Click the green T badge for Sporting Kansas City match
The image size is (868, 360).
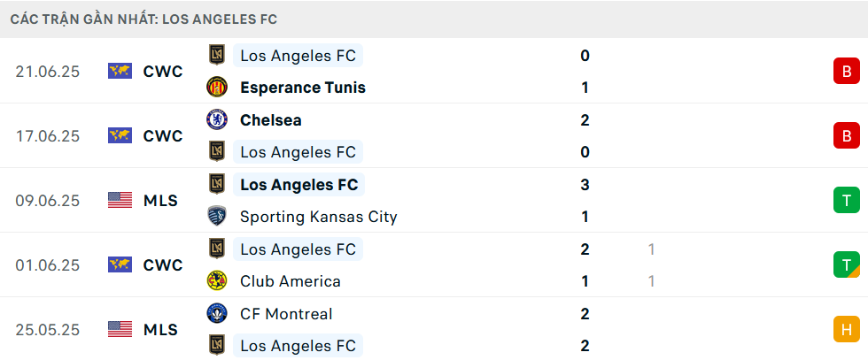click(847, 200)
